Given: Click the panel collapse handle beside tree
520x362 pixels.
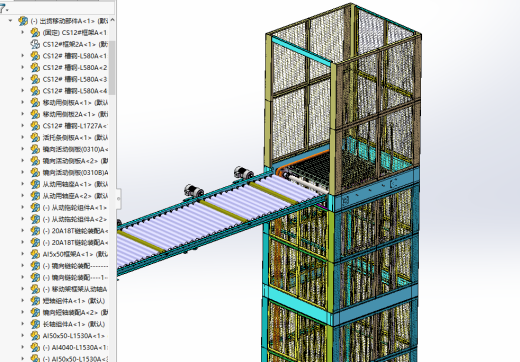Looking at the screenshot, I should tap(118, 199).
